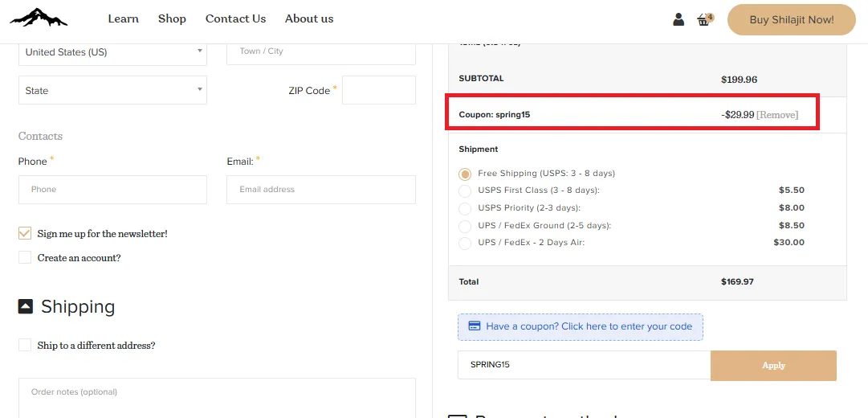868x418 pixels.
Task: Choose UPS / FedEx - 2 Days Air
Action: 465,243
